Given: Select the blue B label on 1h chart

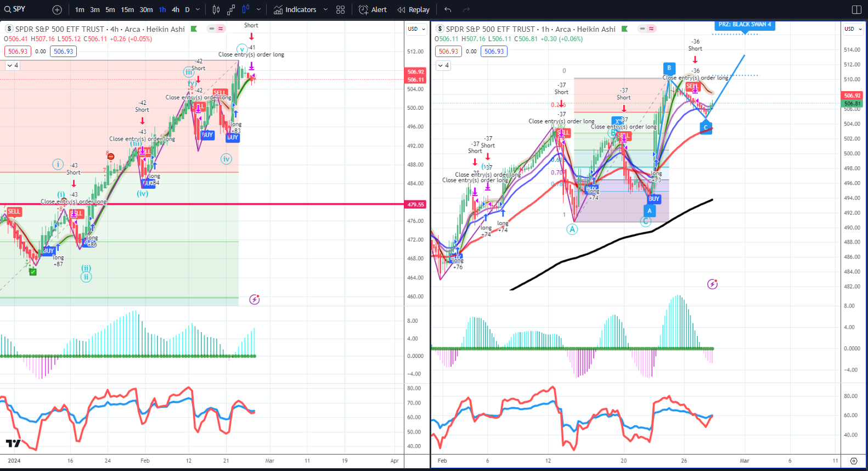Looking at the screenshot, I should click(669, 68).
